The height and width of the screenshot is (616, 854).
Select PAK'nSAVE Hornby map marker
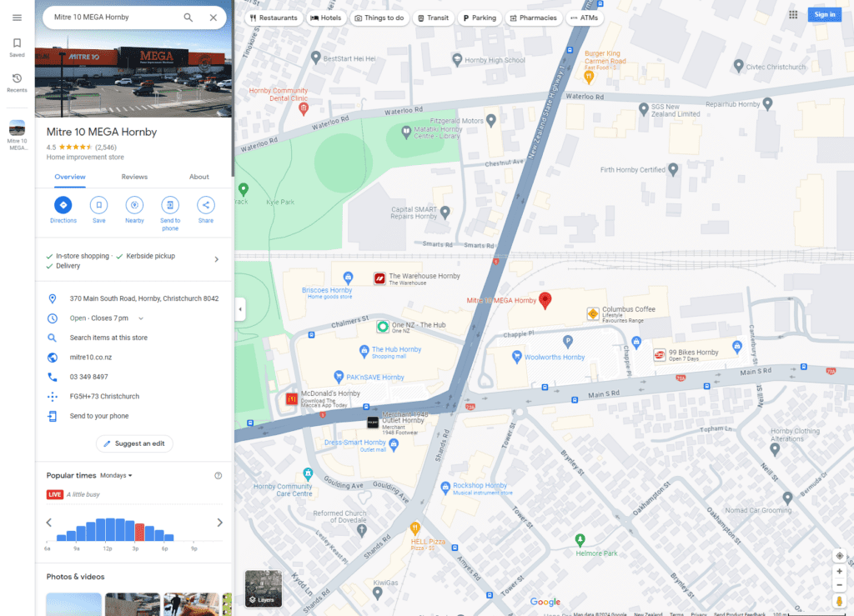[339, 377]
